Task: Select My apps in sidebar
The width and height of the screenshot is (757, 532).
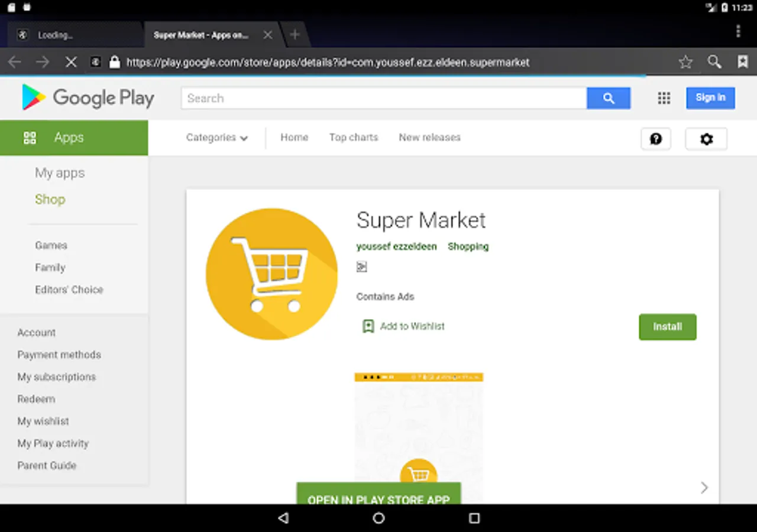Action: pyautogui.click(x=60, y=173)
